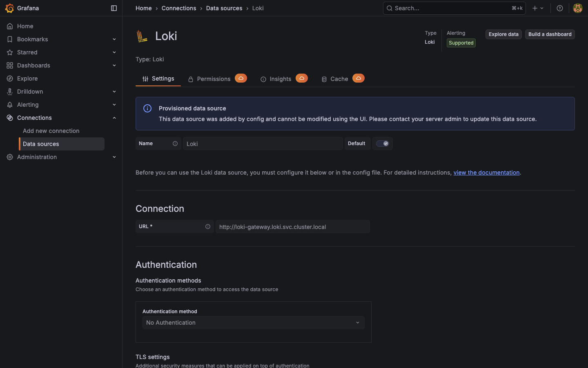Image resolution: width=588 pixels, height=368 pixels.
Task: Expand the Drilldown section chevron
Action: 114,92
